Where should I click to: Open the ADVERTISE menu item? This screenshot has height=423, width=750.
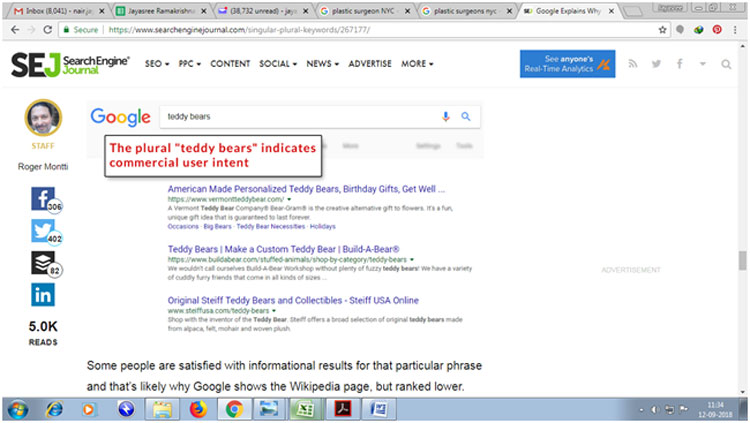(x=370, y=64)
